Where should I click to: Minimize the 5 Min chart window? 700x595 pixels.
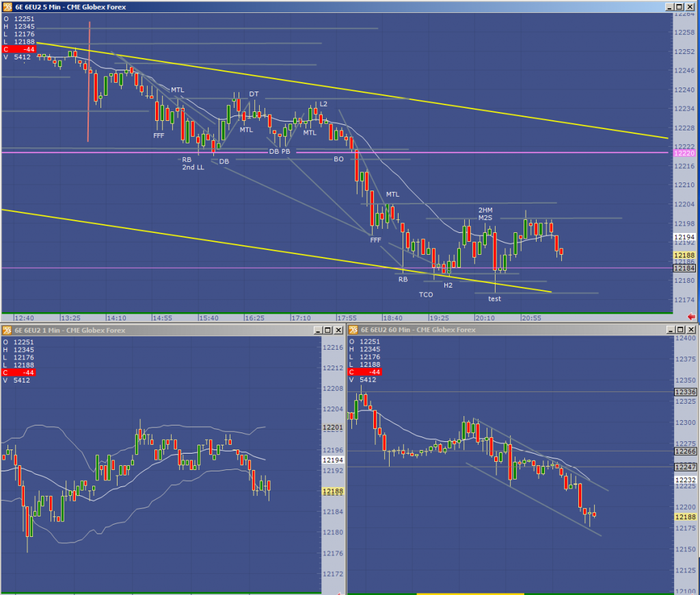671,6
